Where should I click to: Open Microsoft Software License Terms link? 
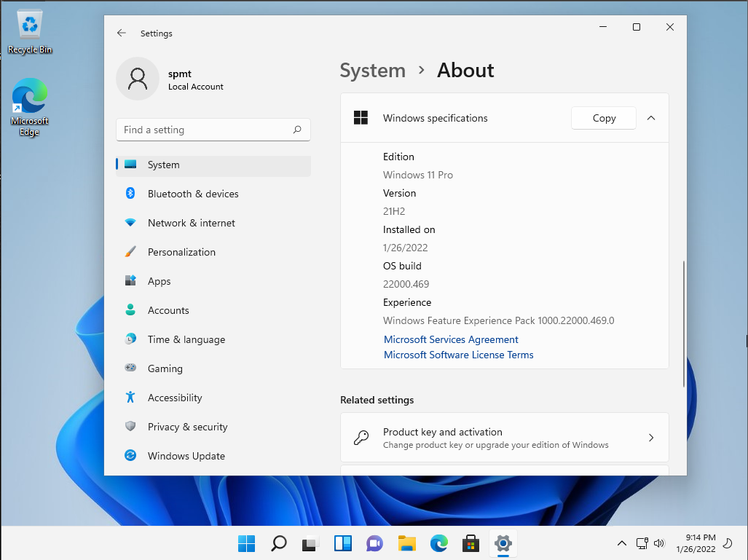pyautogui.click(x=458, y=355)
